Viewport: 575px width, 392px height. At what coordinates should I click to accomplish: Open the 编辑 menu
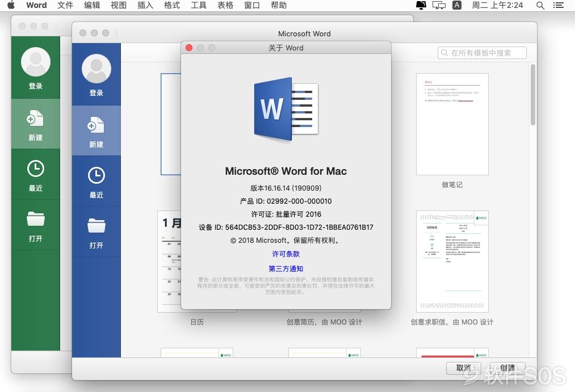pyautogui.click(x=92, y=5)
